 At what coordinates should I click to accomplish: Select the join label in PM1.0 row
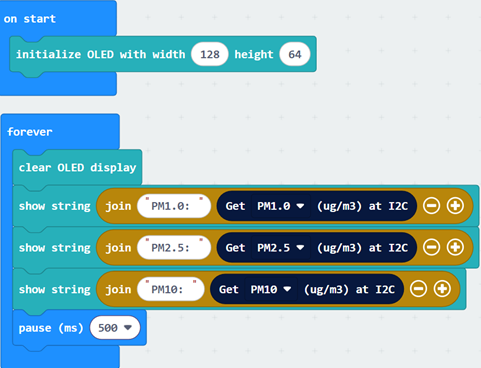point(118,206)
